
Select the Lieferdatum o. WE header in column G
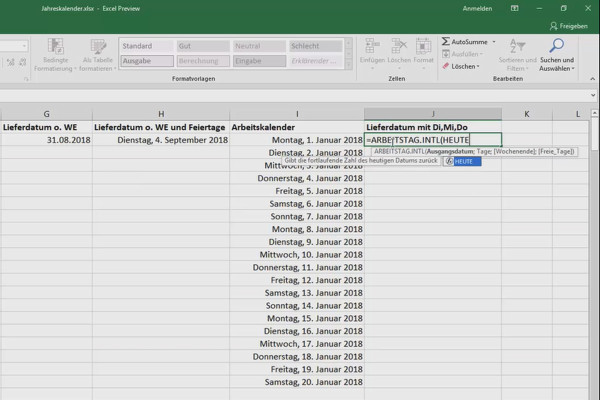click(46, 127)
